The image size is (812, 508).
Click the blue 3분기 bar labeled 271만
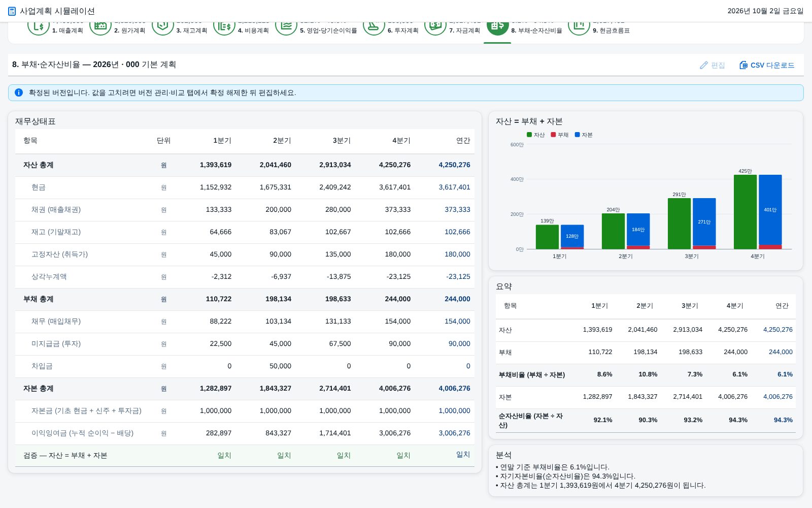pyautogui.click(x=704, y=222)
